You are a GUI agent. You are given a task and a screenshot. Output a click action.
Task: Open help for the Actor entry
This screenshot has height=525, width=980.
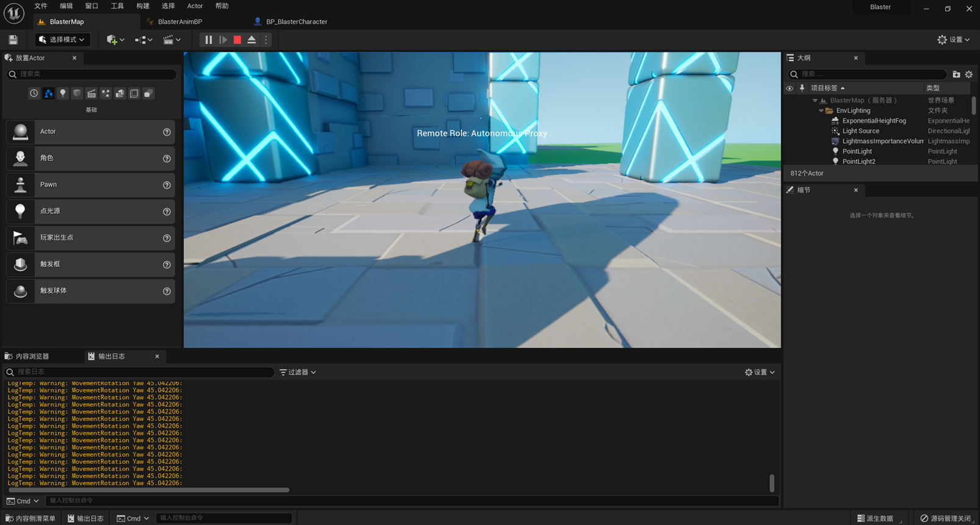click(167, 132)
